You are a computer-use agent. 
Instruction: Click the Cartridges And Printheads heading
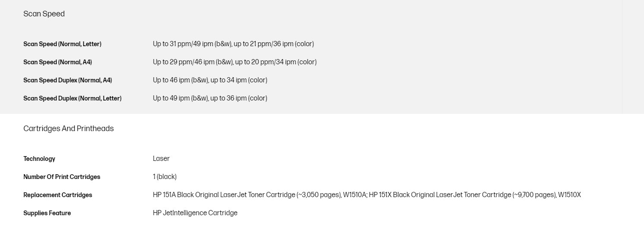(x=68, y=129)
